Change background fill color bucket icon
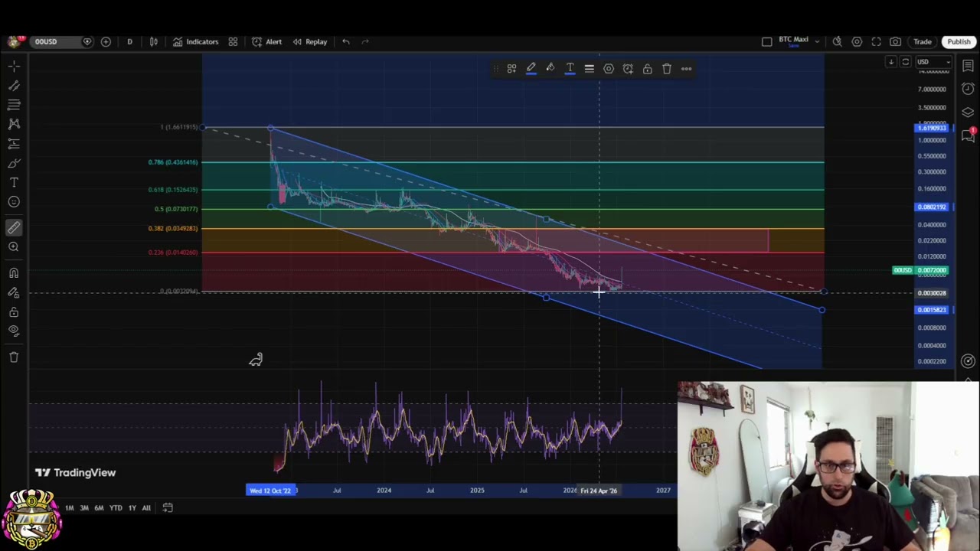 coord(550,69)
